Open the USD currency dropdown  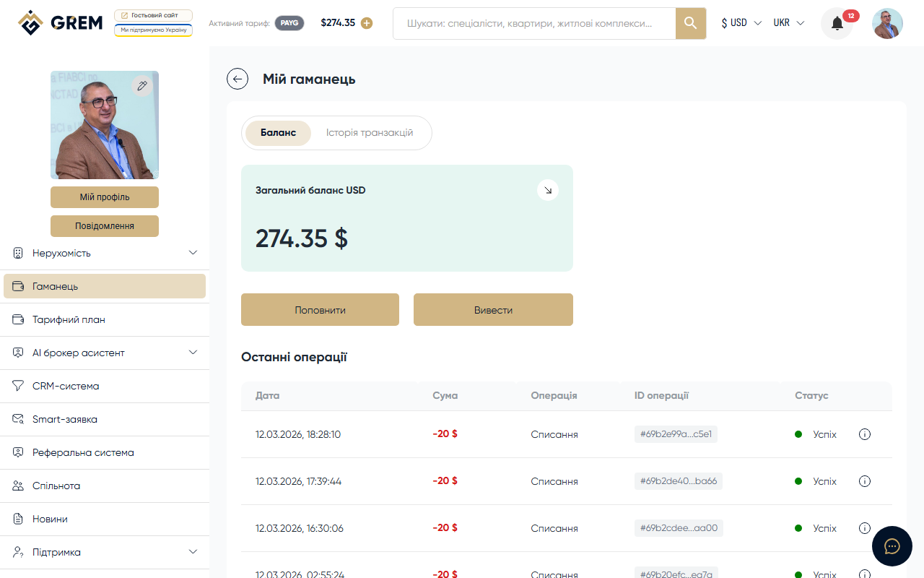pyautogui.click(x=741, y=23)
